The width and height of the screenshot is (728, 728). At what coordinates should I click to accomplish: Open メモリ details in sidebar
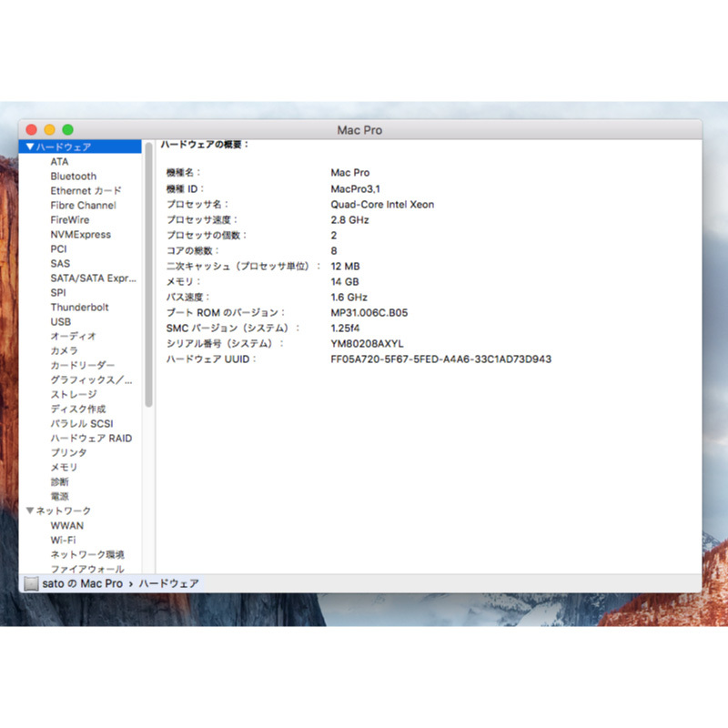[64, 467]
